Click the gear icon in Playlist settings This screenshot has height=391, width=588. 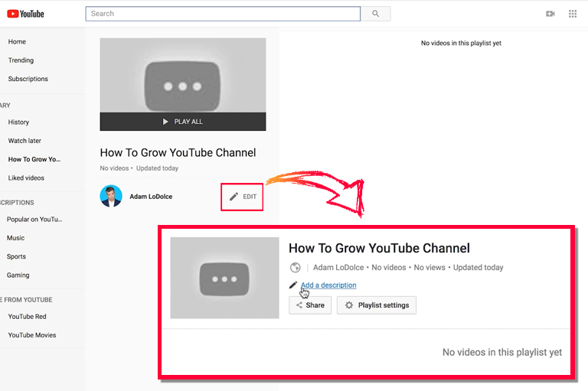pyautogui.click(x=349, y=305)
